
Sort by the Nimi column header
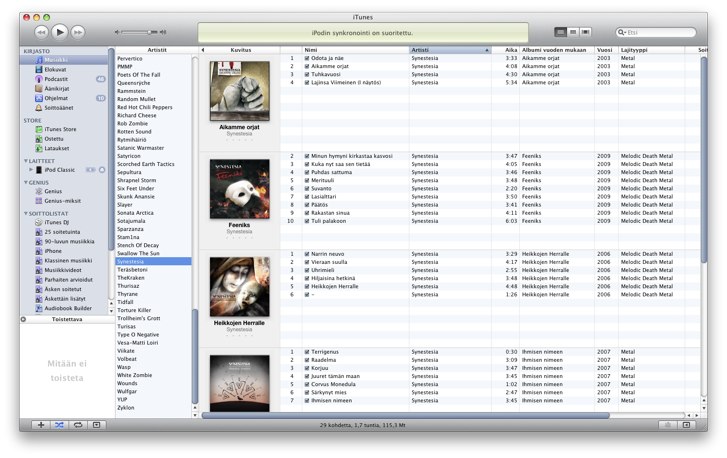tap(356, 50)
